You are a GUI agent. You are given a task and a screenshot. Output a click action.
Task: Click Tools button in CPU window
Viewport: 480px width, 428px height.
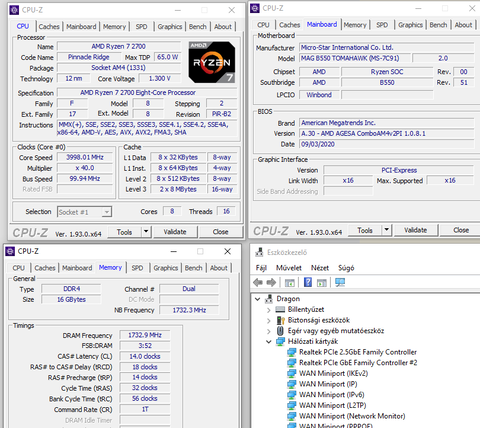(124, 232)
